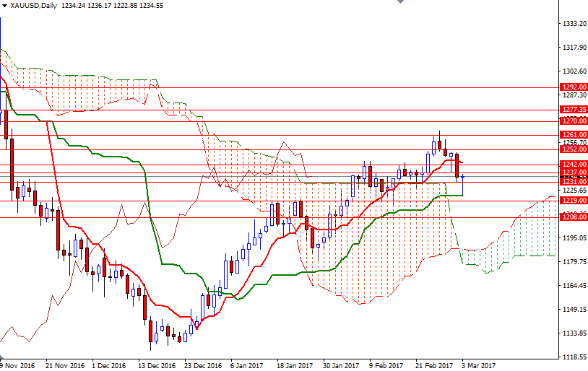Image resolution: width=588 pixels, height=371 pixels.
Task: Click the 1219.00 red price tag
Action: click(x=573, y=201)
